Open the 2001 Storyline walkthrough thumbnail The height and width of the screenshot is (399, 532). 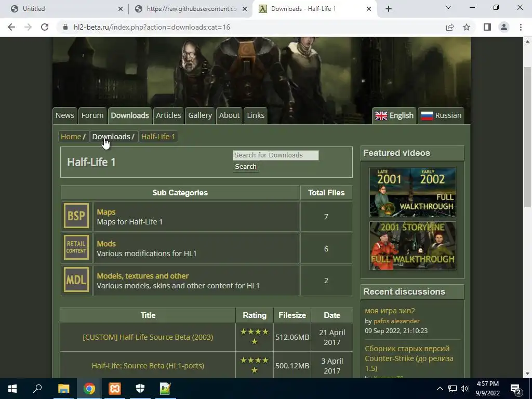413,246
